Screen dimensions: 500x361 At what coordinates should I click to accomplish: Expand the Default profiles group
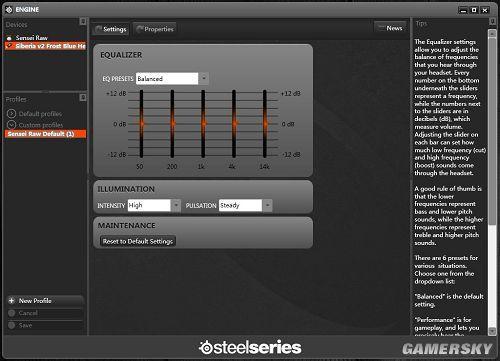coord(11,114)
